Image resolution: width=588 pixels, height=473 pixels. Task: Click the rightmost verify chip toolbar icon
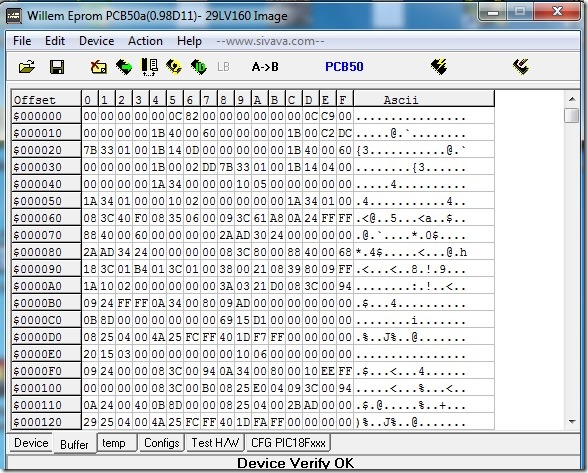tap(521, 67)
